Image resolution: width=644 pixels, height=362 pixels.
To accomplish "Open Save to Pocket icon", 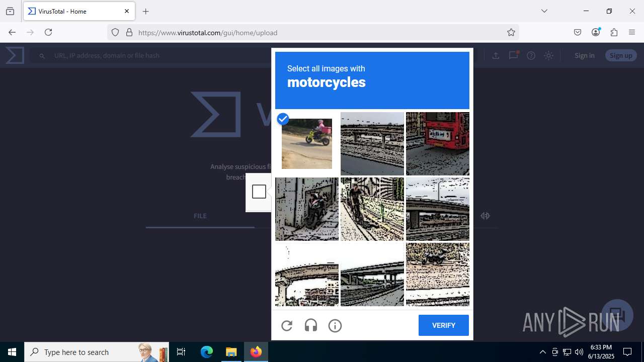I will point(578,32).
